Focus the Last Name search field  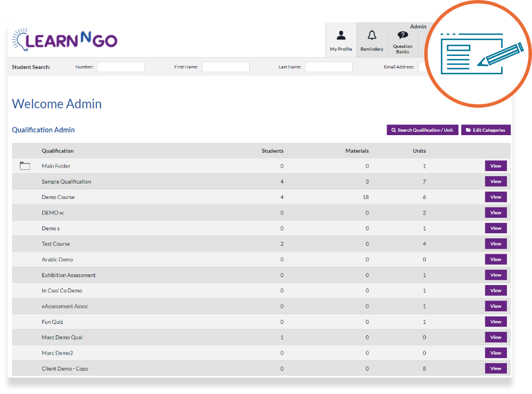pyautogui.click(x=329, y=67)
